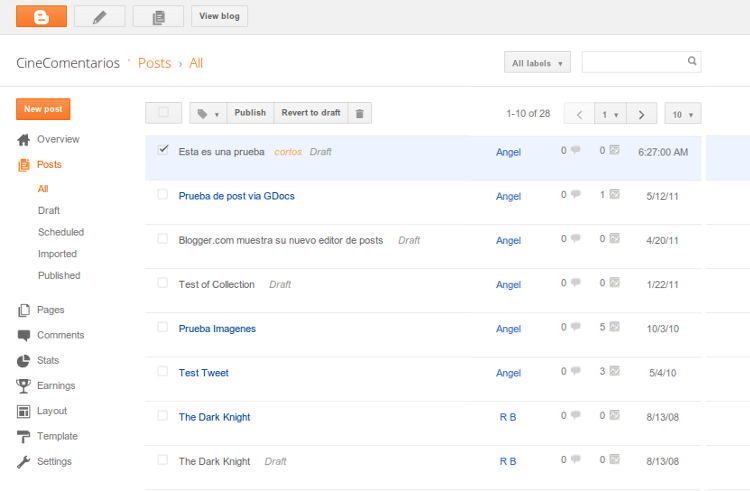750x491 pixels.
Task: Open Stats in the sidebar
Action: [48, 360]
